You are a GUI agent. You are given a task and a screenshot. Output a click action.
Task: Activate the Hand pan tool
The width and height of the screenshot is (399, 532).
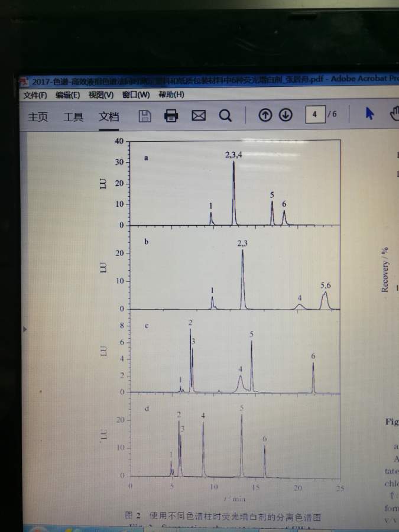393,113
